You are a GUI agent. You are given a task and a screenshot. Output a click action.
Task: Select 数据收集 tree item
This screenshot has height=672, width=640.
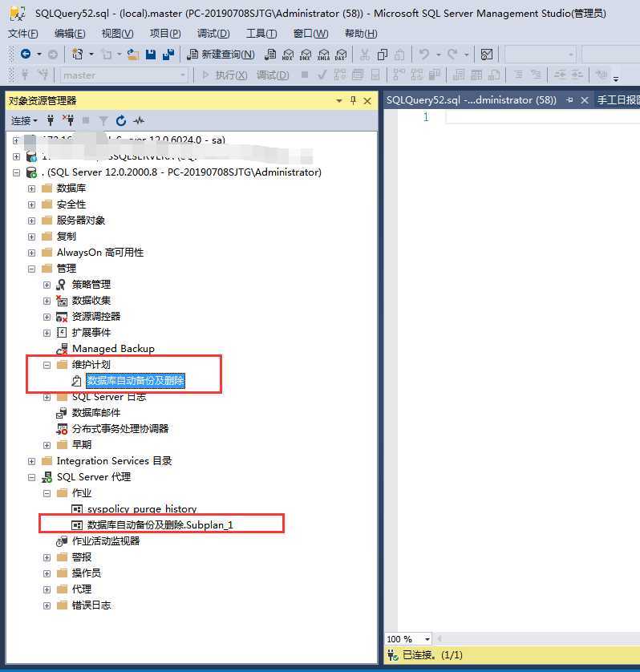click(91, 301)
